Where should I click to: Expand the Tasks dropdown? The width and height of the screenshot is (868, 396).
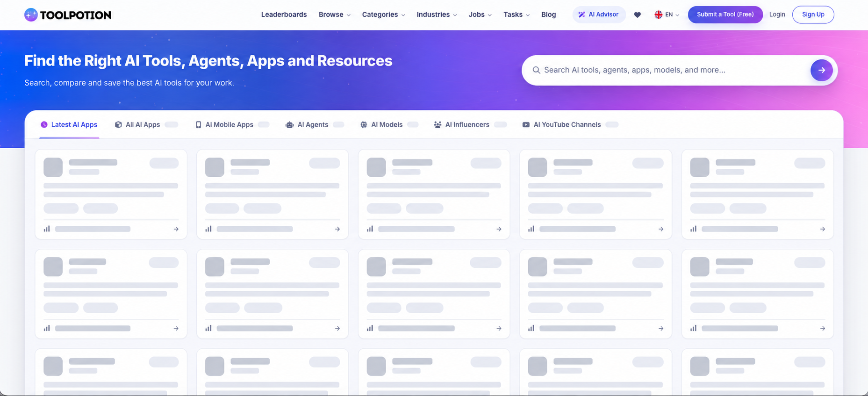click(x=516, y=14)
